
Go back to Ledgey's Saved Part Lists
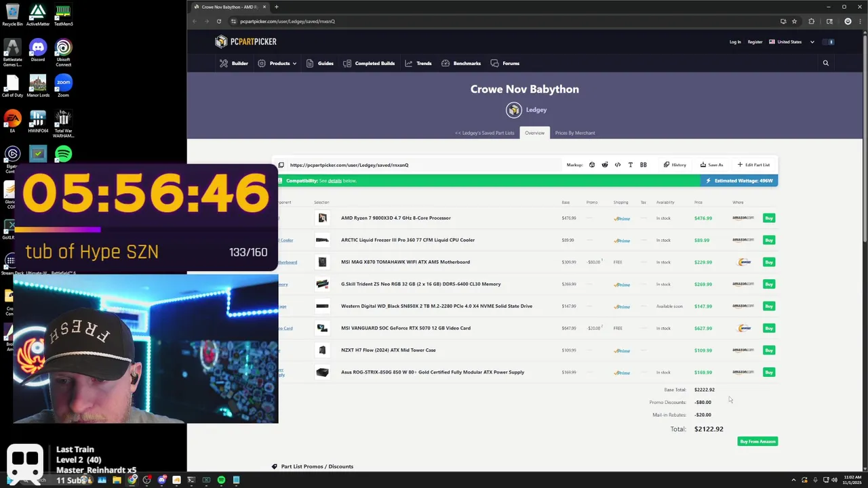point(484,133)
